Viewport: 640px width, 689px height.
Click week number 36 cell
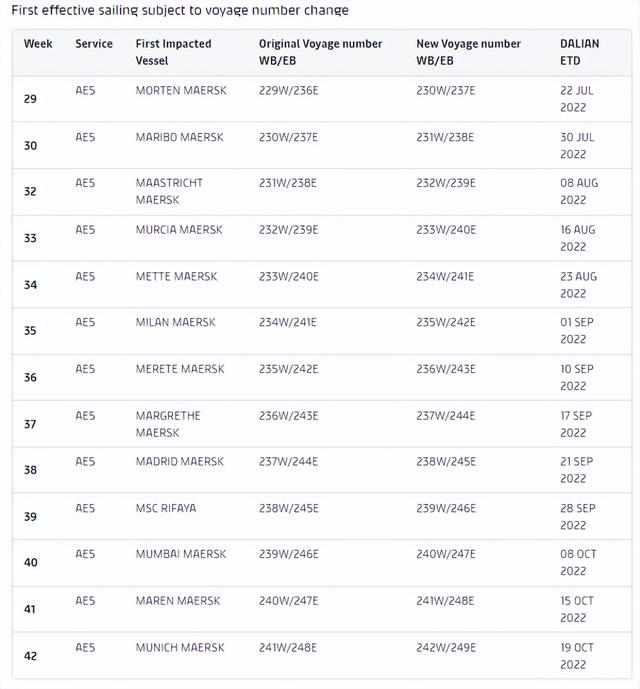click(31, 378)
